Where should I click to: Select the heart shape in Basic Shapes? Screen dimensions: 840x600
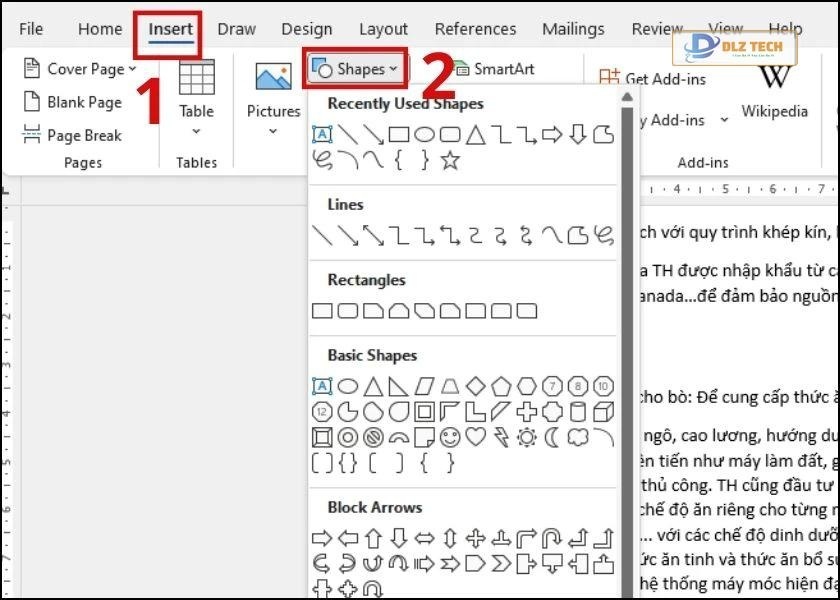(476, 436)
